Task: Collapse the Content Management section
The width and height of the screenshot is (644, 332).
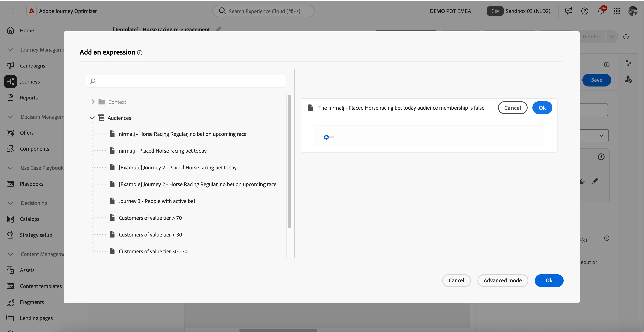Action: point(10,254)
